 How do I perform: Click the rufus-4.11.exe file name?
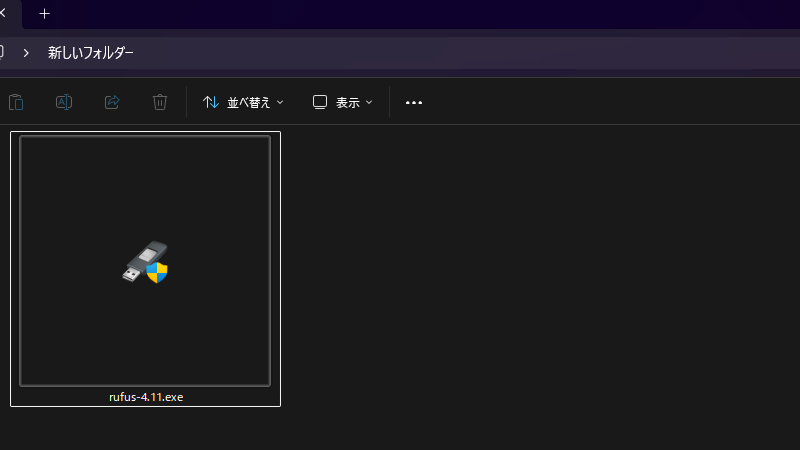(x=146, y=397)
